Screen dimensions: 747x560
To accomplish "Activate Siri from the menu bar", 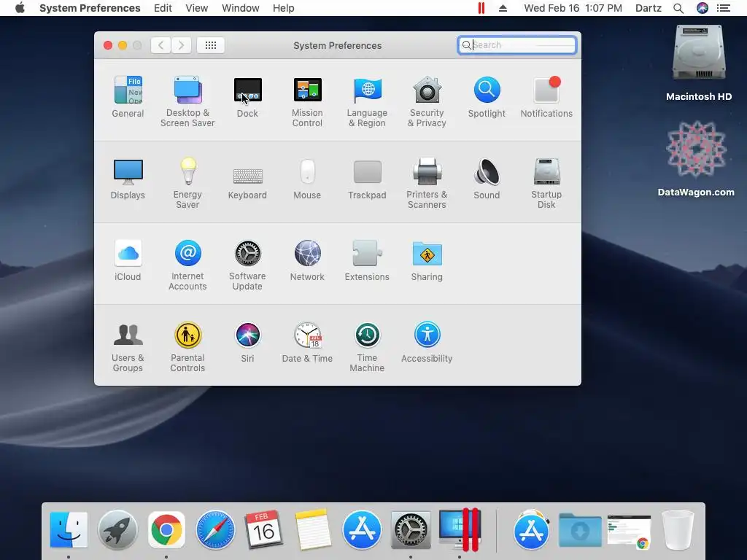I will [x=703, y=8].
